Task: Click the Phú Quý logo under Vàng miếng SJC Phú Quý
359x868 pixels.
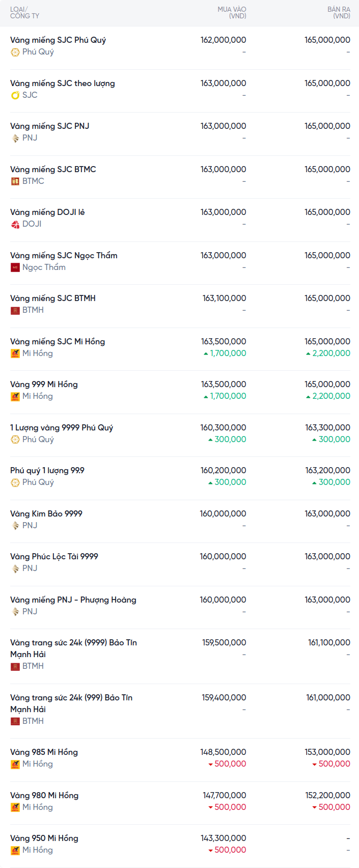Action: pos(15,52)
